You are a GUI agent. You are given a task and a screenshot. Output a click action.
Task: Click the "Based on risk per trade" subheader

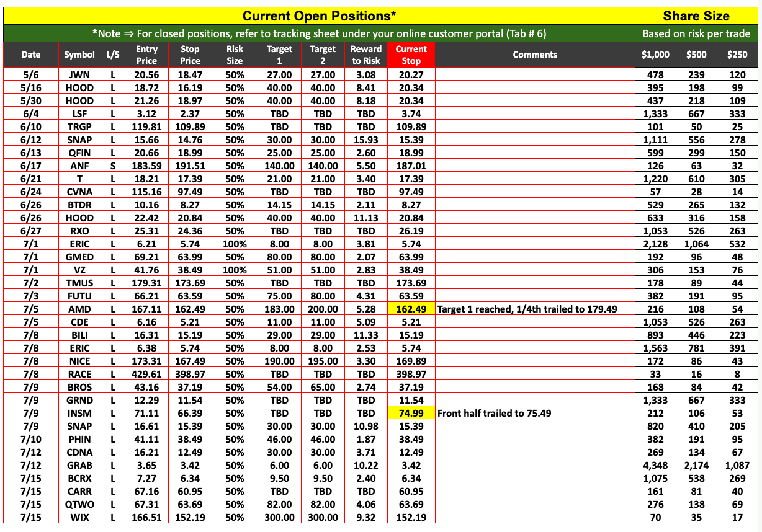696,33
